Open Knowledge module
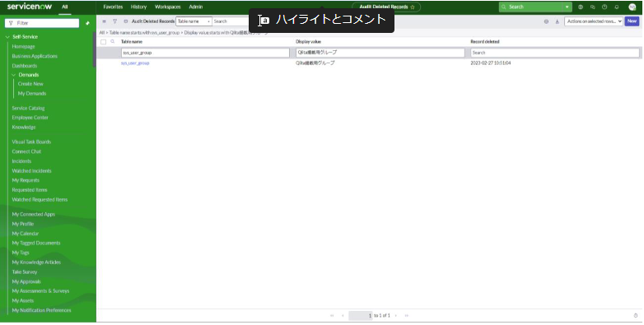 (x=24, y=128)
